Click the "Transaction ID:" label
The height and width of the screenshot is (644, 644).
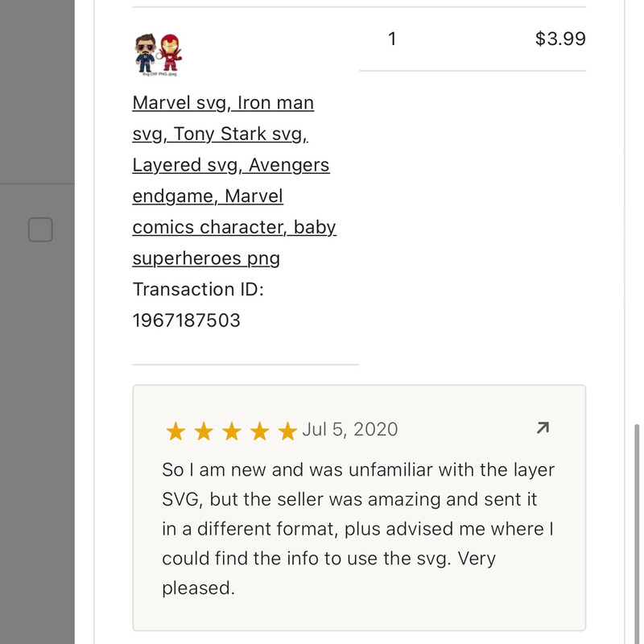point(198,289)
